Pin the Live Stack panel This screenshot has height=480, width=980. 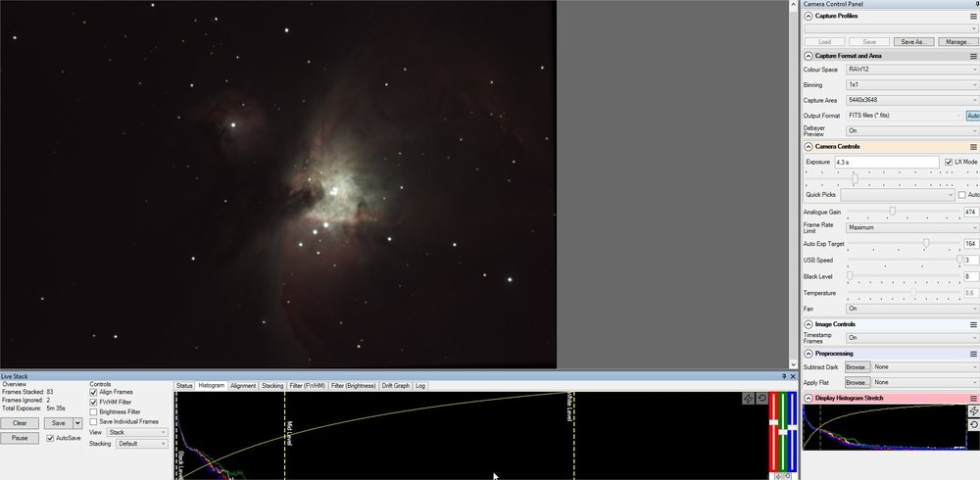784,376
